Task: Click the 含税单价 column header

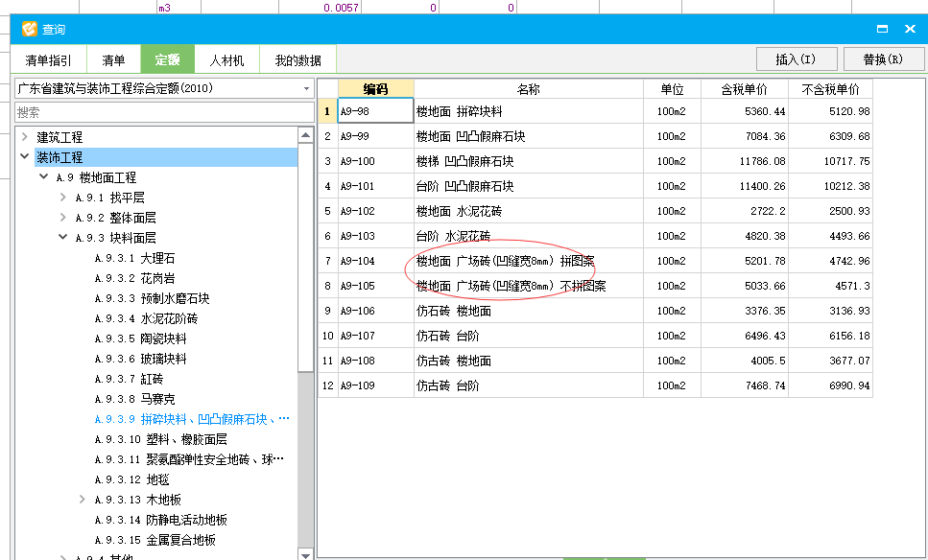Action: pyautogui.click(x=745, y=89)
